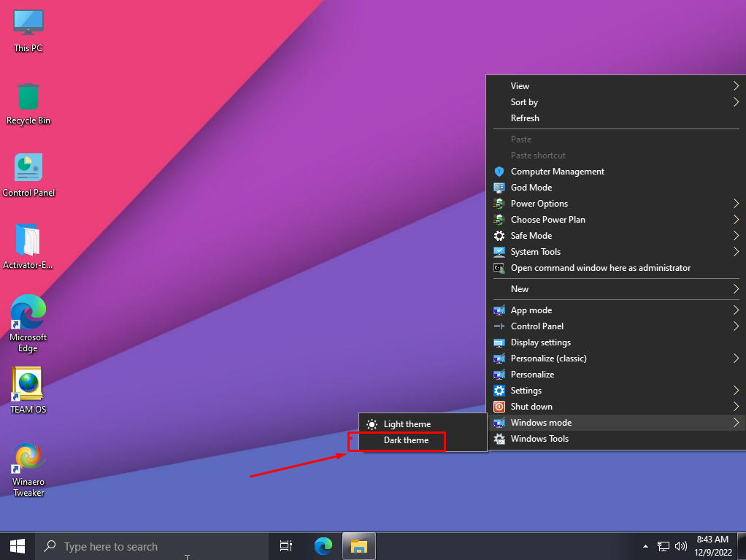The height and width of the screenshot is (560, 746).
Task: Click Refresh in the context menu
Action: coord(525,118)
